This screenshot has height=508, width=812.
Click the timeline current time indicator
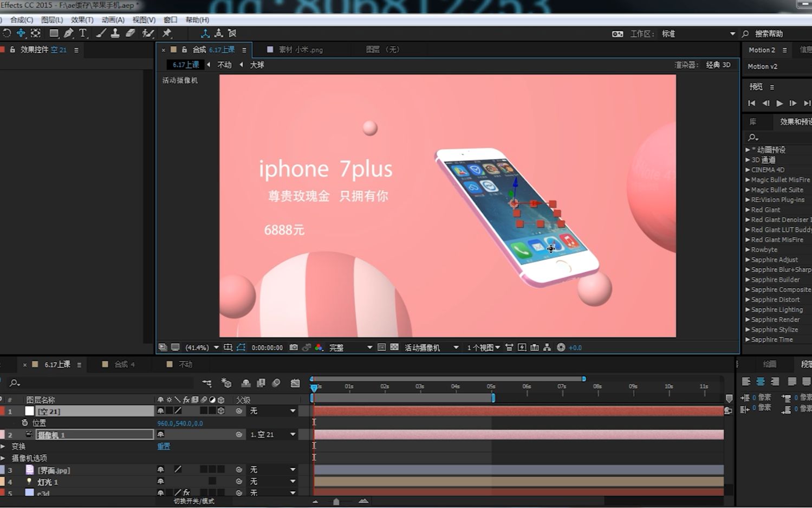314,388
